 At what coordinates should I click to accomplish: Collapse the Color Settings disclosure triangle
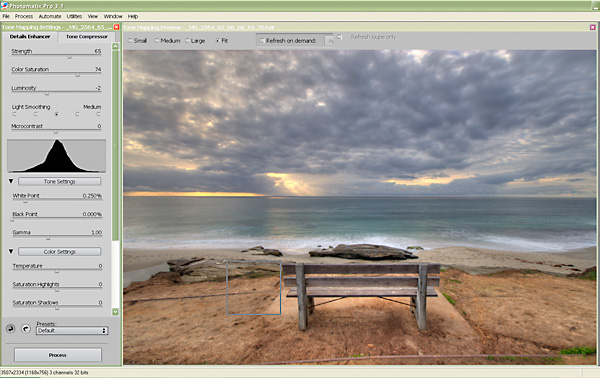[11, 251]
